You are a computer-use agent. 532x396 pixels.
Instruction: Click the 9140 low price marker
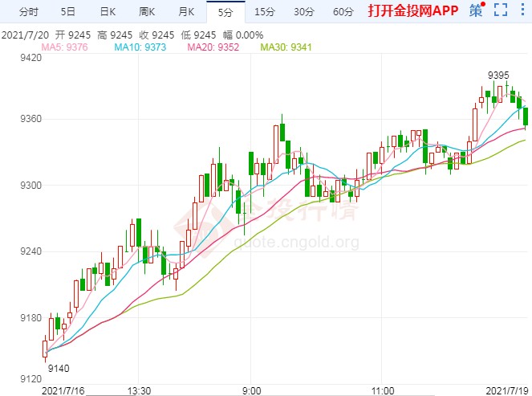(x=59, y=368)
